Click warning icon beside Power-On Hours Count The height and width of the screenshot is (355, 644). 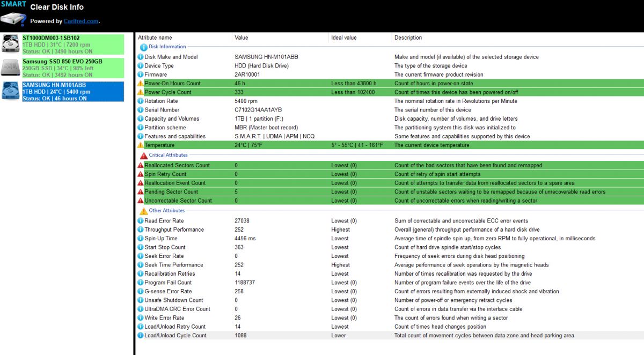coord(141,84)
